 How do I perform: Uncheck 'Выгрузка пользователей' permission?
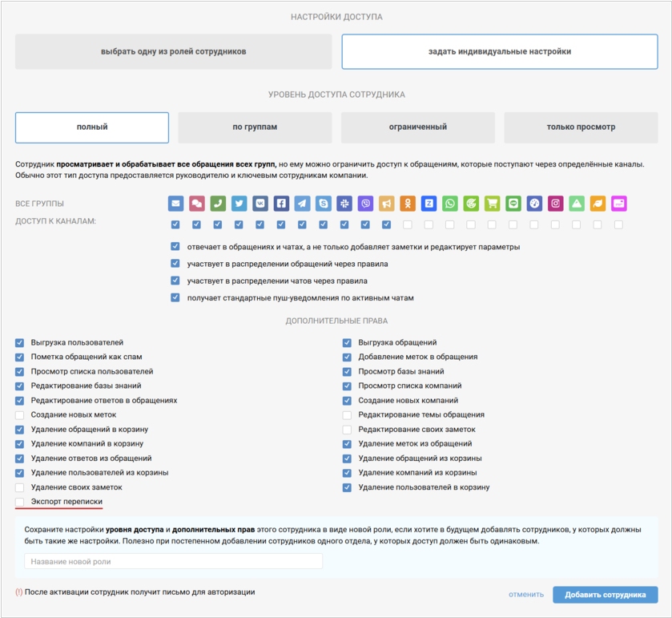point(20,343)
